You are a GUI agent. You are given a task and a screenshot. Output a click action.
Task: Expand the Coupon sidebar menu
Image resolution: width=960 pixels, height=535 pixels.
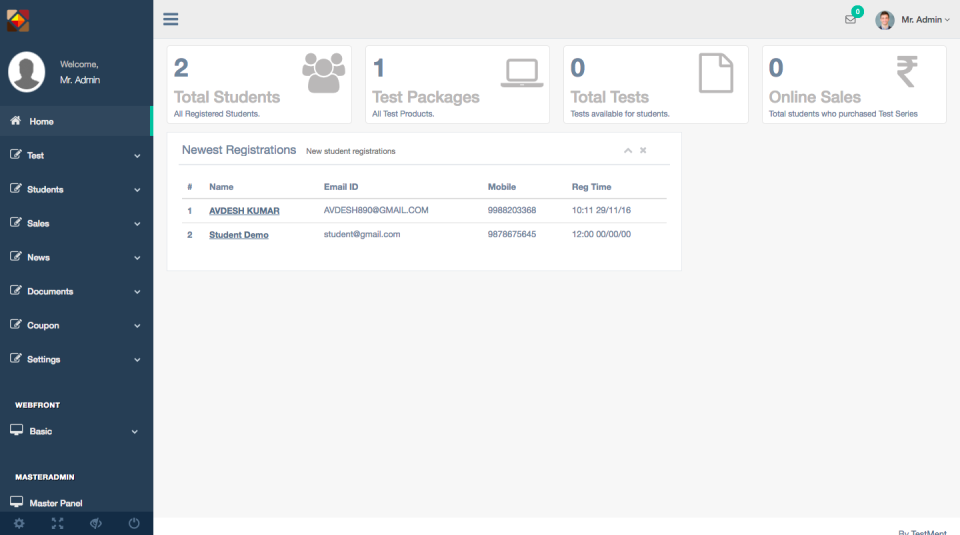(x=76, y=325)
